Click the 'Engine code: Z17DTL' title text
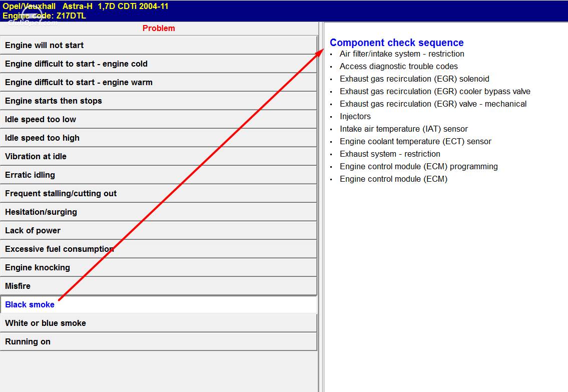This screenshot has height=392, width=568. [x=44, y=16]
